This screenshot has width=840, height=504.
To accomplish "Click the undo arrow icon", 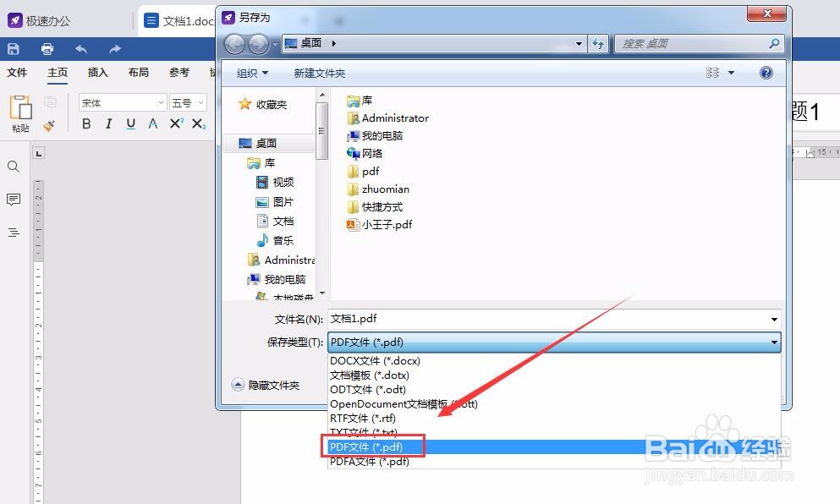I will 80,48.
